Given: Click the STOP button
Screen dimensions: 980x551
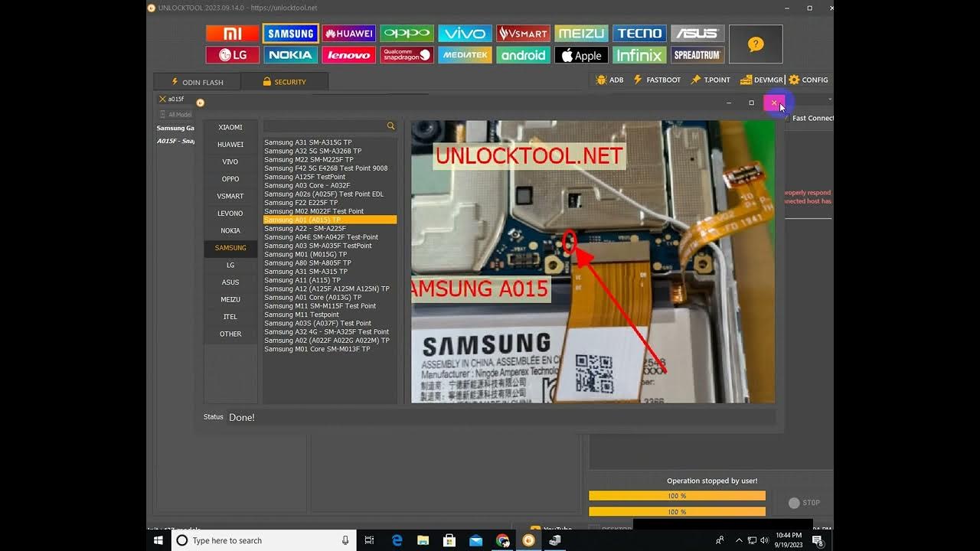Looking at the screenshot, I should pos(805,503).
